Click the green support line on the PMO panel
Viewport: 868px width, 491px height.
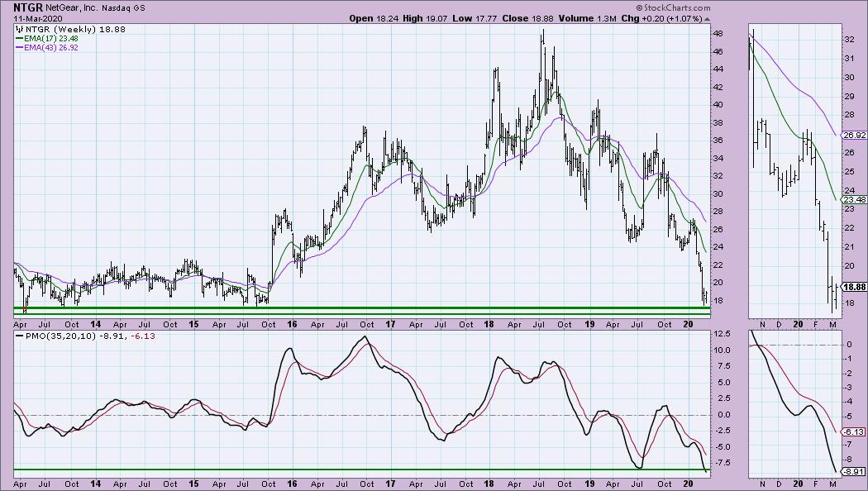click(361, 470)
